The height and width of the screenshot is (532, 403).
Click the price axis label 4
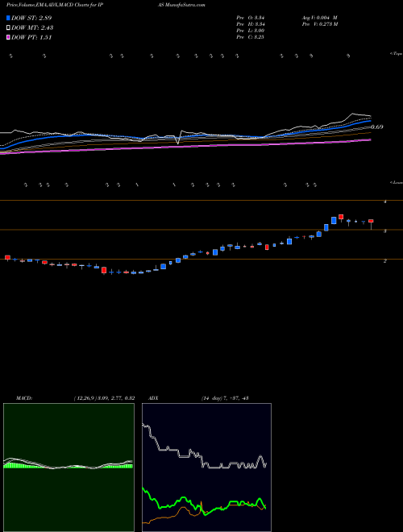click(x=384, y=202)
